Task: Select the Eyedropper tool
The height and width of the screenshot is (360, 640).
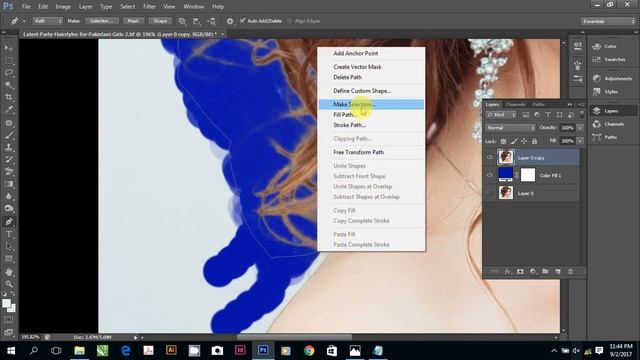Action: point(9,109)
